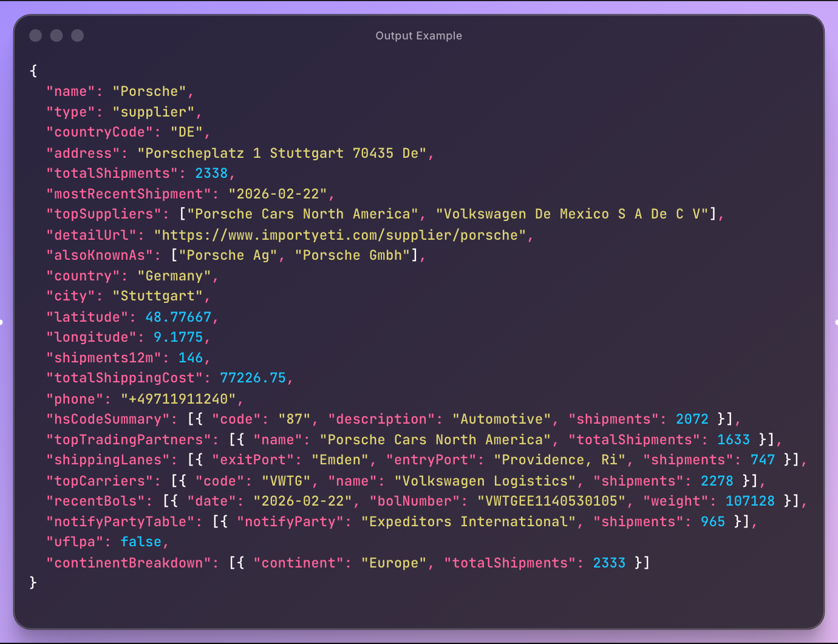The width and height of the screenshot is (838, 644).
Task: Click the topCarriers shipments value 2278
Action: coord(717,481)
